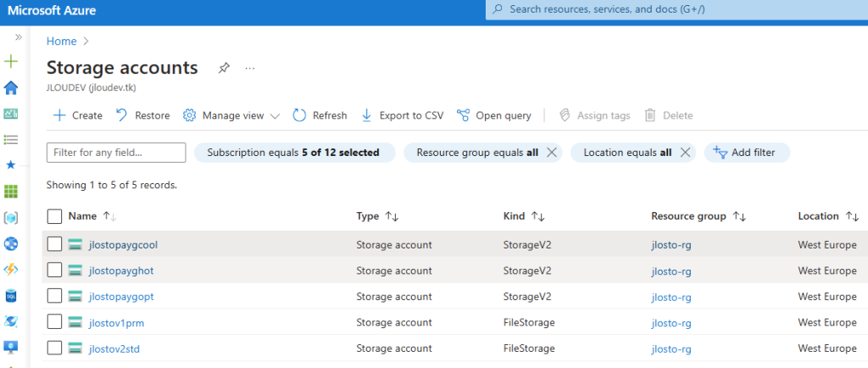868x368 pixels.
Task: Open jlosto-rg link in jlostov2std row
Action: point(671,348)
